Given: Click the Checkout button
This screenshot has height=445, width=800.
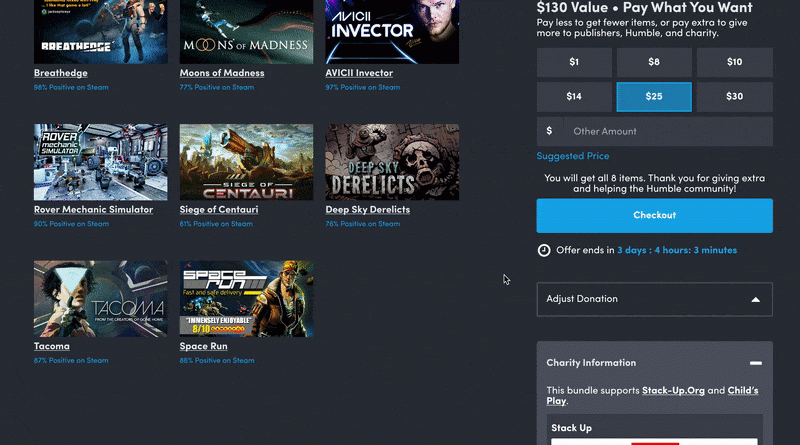Looking at the screenshot, I should pyautogui.click(x=654, y=215).
